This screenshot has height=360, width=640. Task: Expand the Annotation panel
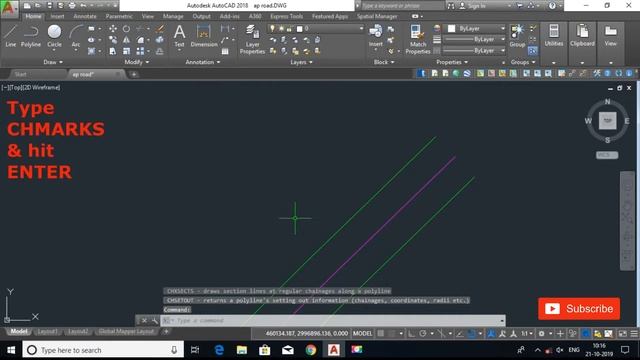202,62
